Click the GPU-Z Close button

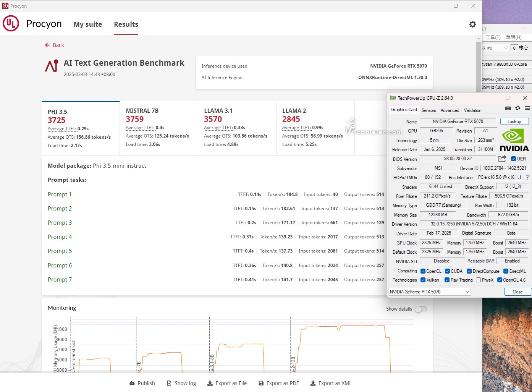click(x=517, y=292)
